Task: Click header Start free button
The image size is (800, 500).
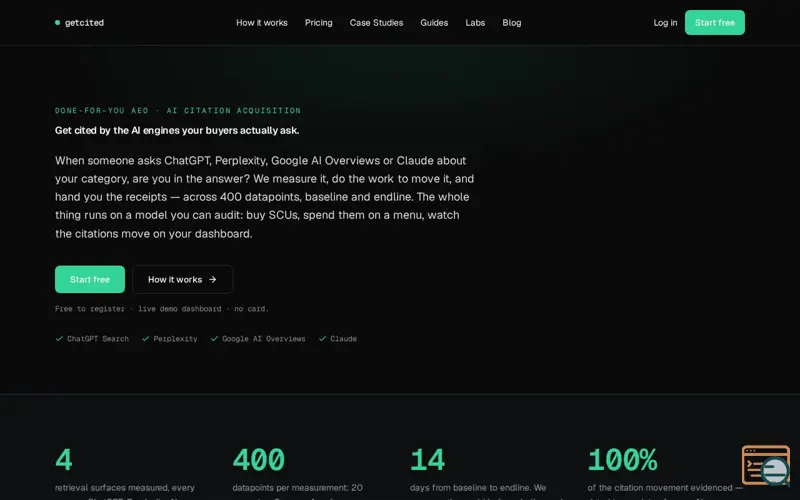Action: [x=715, y=22]
